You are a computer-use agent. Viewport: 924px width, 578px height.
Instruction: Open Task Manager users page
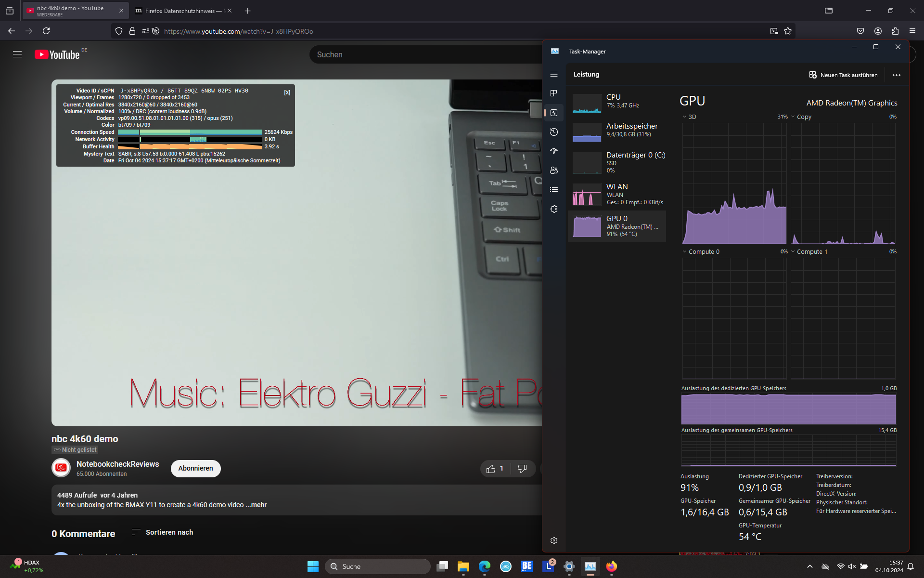[x=554, y=171]
